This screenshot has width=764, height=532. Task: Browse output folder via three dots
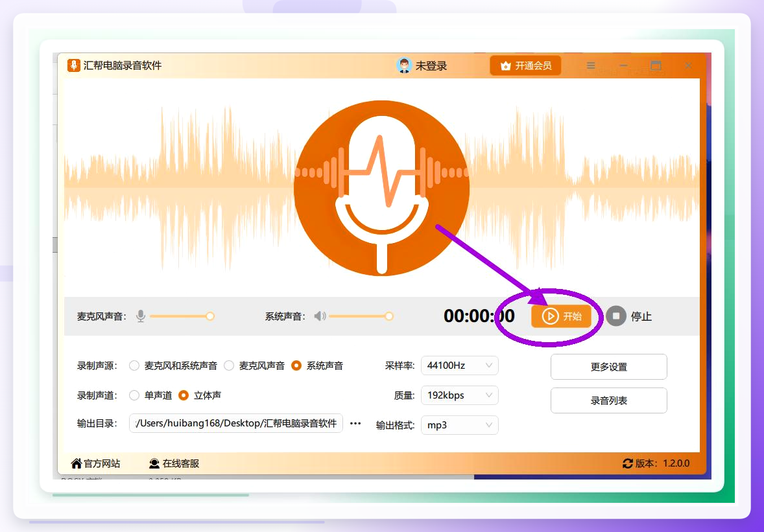click(355, 423)
